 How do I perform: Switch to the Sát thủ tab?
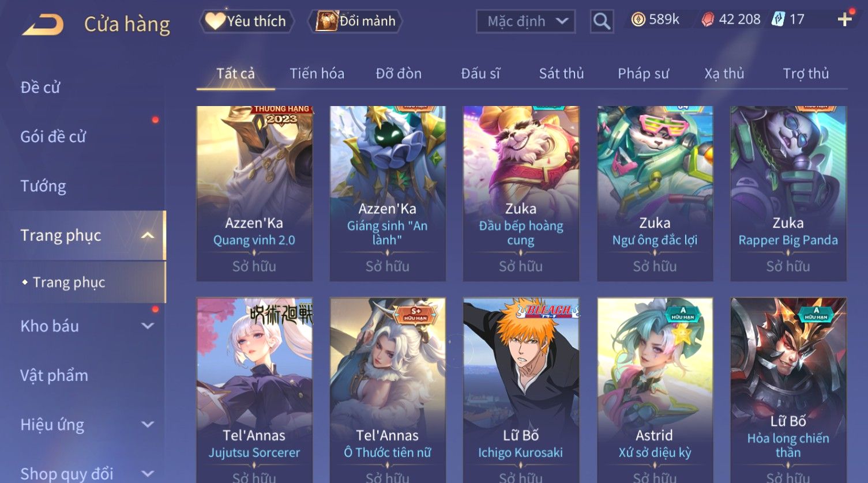(x=561, y=74)
